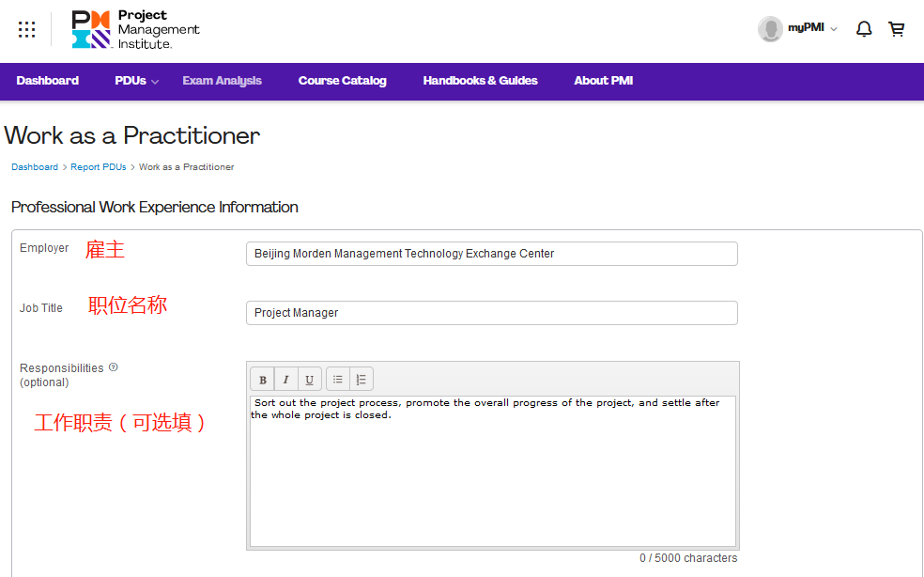Open the notifications bell
This screenshot has height=577, width=924.
pyautogui.click(x=863, y=29)
